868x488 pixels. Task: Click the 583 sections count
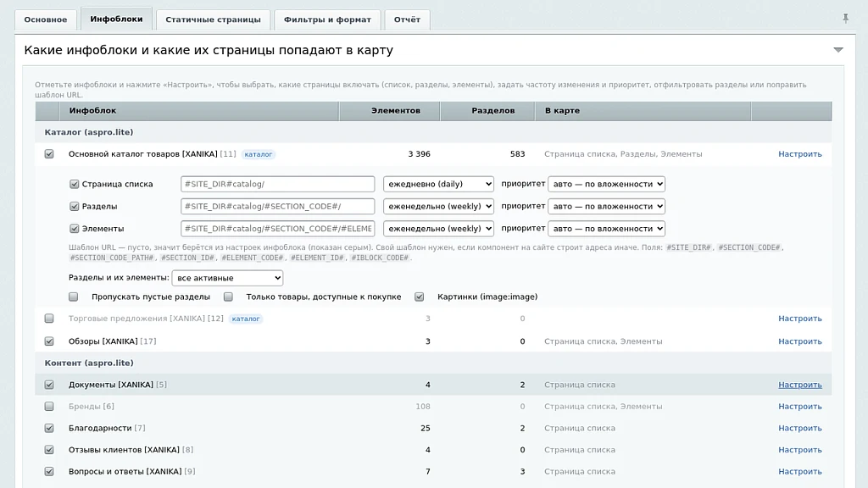517,154
